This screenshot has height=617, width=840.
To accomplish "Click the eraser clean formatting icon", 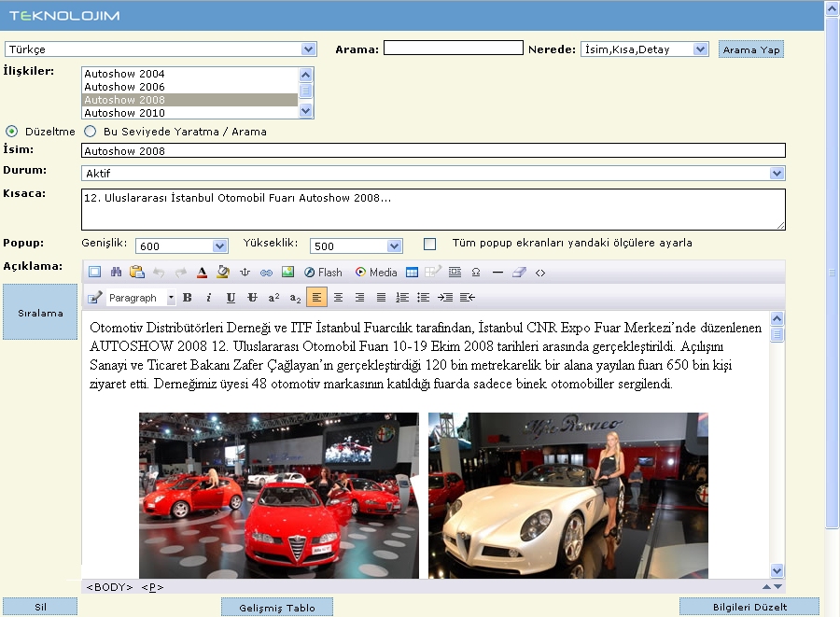I will (x=519, y=272).
